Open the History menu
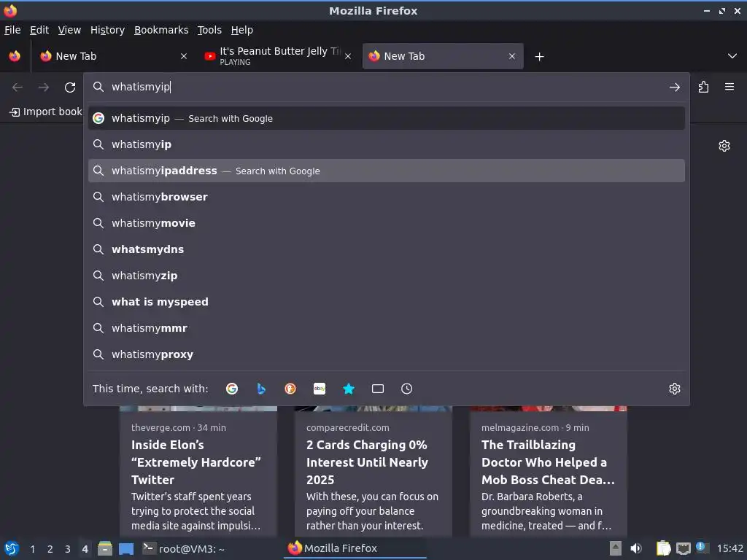 coord(108,30)
